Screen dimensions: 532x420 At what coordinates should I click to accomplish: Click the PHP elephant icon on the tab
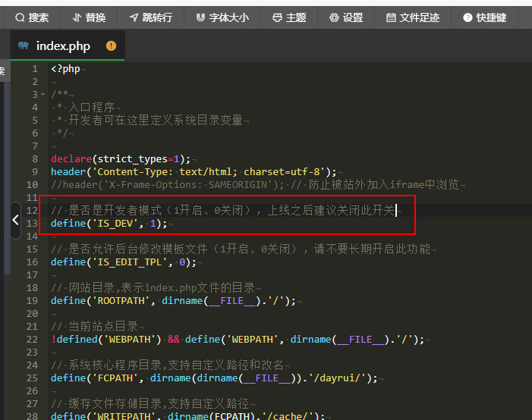[x=24, y=46]
